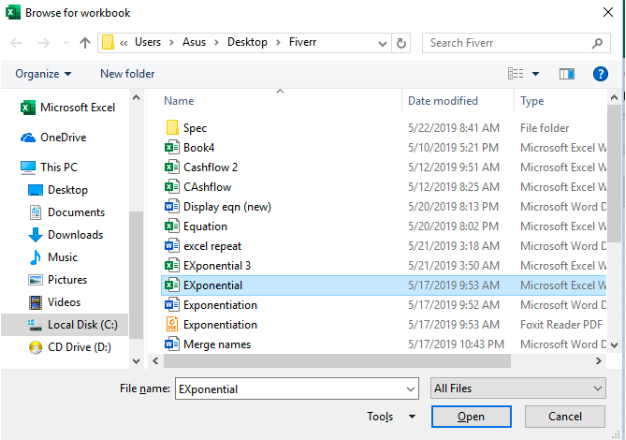Select Local Disk (C:) in the sidebar

pyautogui.click(x=65, y=325)
